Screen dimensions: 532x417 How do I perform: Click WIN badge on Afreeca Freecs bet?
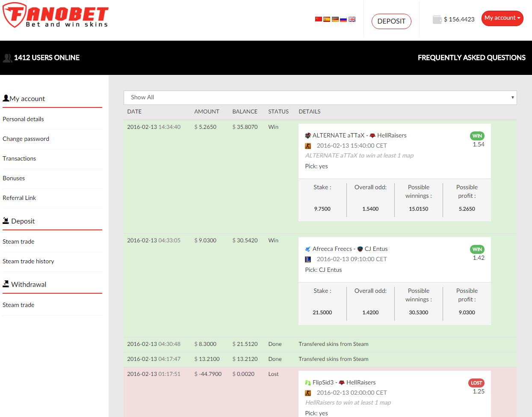pos(477,250)
